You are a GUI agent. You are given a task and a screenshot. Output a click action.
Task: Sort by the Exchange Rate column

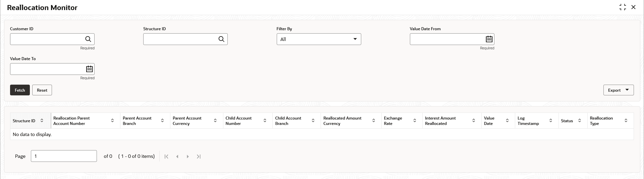tap(415, 121)
